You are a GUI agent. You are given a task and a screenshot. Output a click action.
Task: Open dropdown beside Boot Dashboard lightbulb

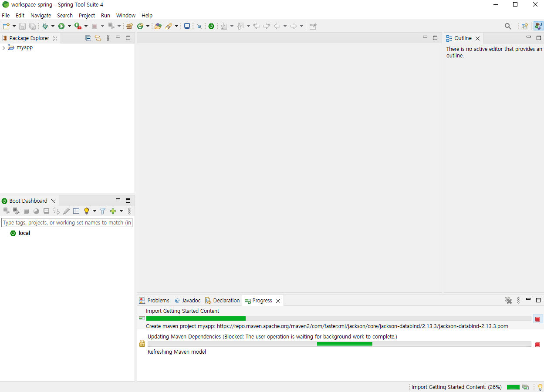click(x=95, y=211)
